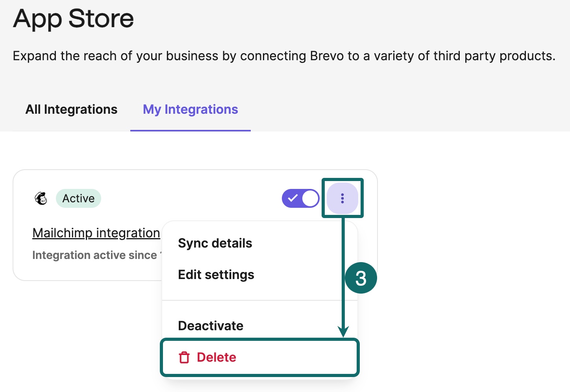This screenshot has width=570, height=392.
Task: Select the red Delete trash-can icon
Action: (185, 357)
